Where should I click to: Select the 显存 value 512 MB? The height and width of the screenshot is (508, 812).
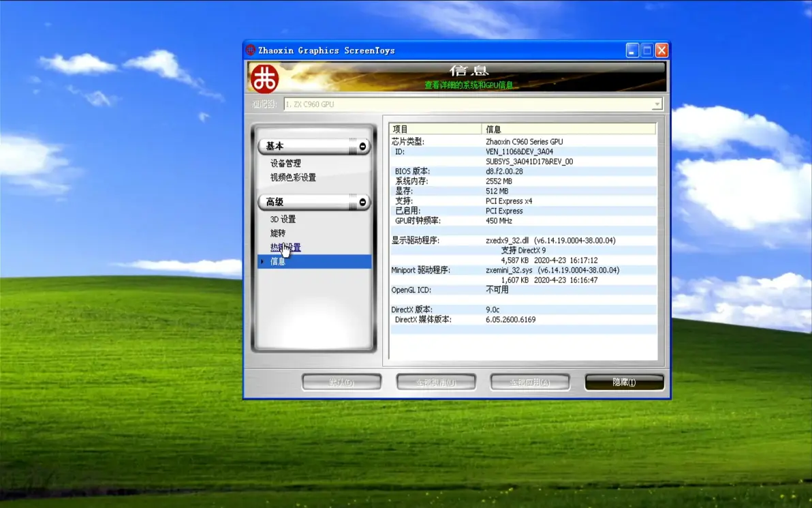[x=497, y=191]
